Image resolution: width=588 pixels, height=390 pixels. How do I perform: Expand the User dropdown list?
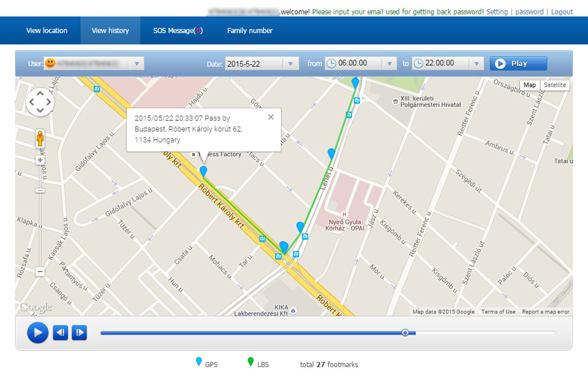click(137, 63)
